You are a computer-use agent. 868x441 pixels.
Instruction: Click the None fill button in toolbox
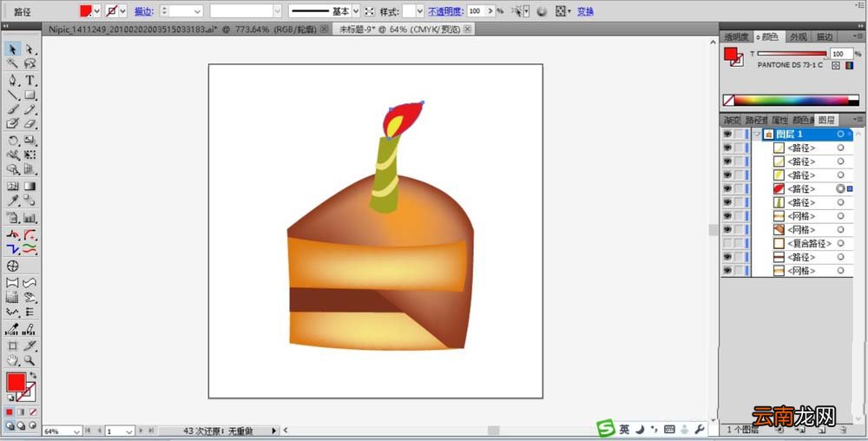click(33, 412)
